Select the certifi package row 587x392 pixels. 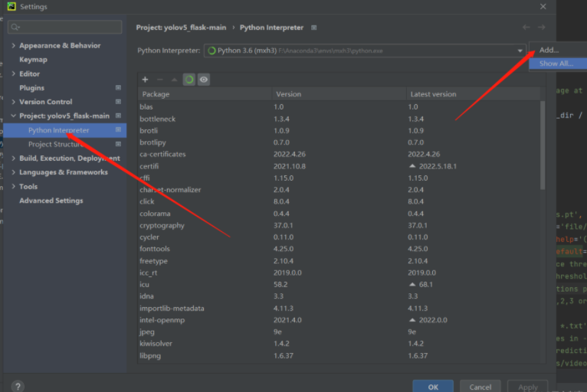pyautogui.click(x=339, y=166)
